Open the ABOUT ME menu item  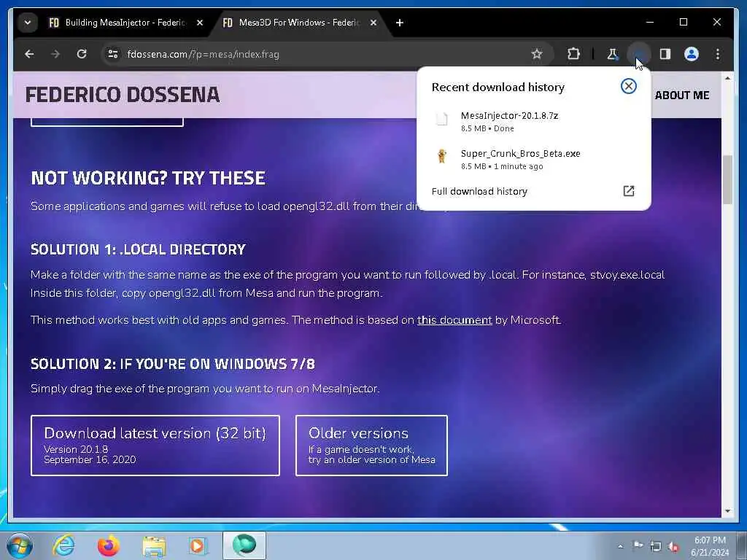pos(682,96)
